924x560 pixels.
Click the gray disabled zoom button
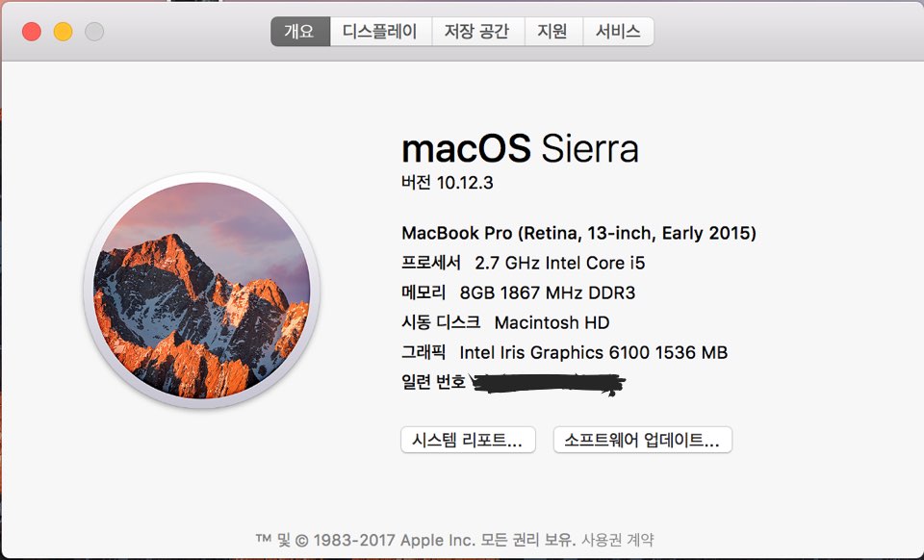click(93, 32)
